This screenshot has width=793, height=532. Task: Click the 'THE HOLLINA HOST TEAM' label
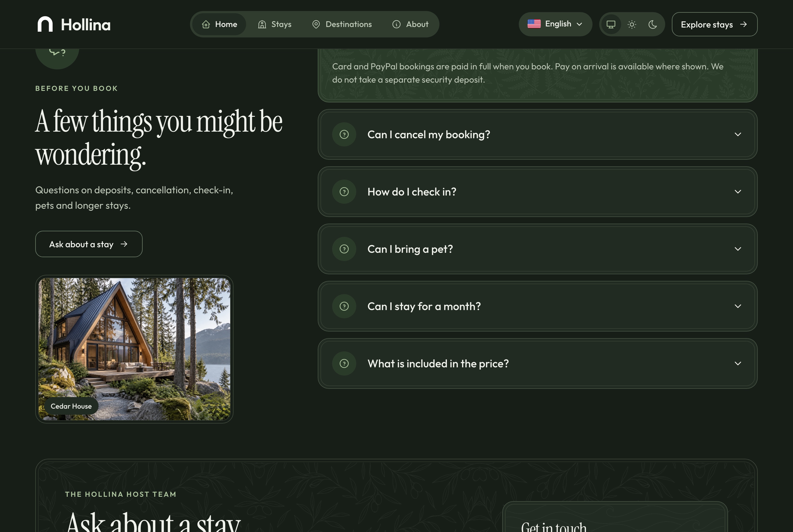(x=121, y=494)
